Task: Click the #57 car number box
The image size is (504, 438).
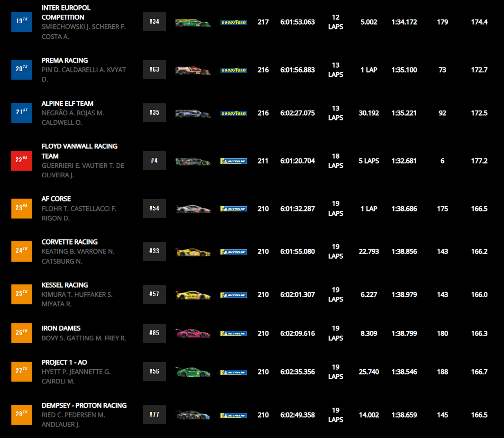Action: 155,294
